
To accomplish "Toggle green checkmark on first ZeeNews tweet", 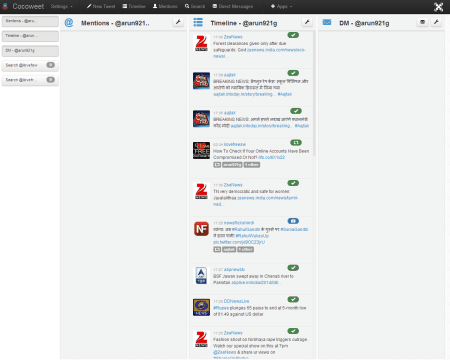I will click(x=293, y=35).
